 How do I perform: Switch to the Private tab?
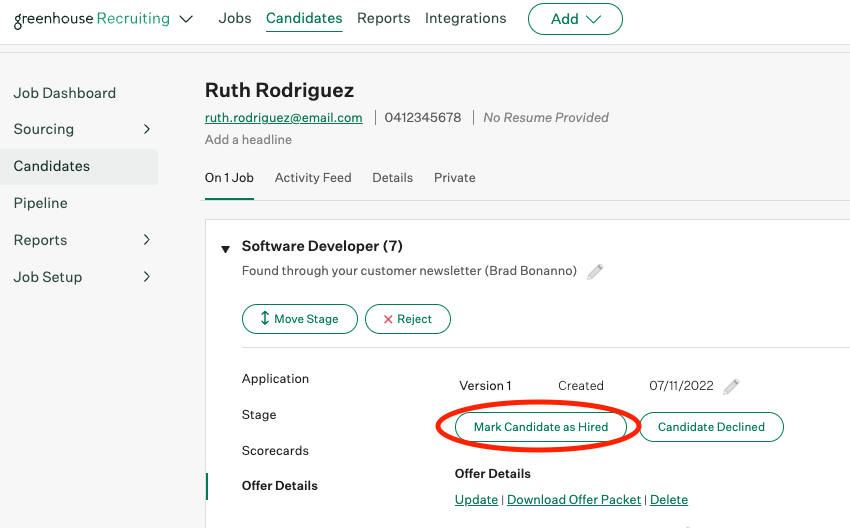(x=454, y=178)
